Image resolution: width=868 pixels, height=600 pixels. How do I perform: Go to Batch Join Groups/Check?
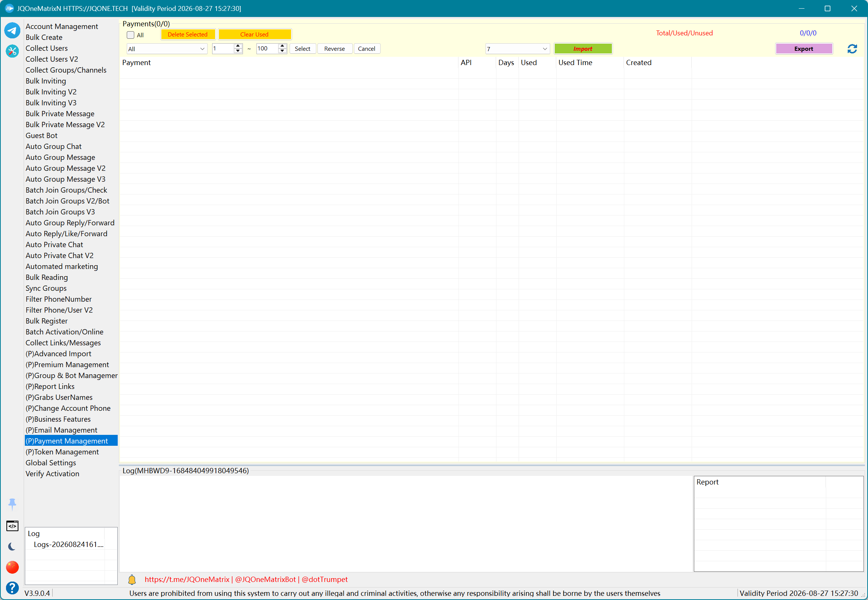(66, 190)
